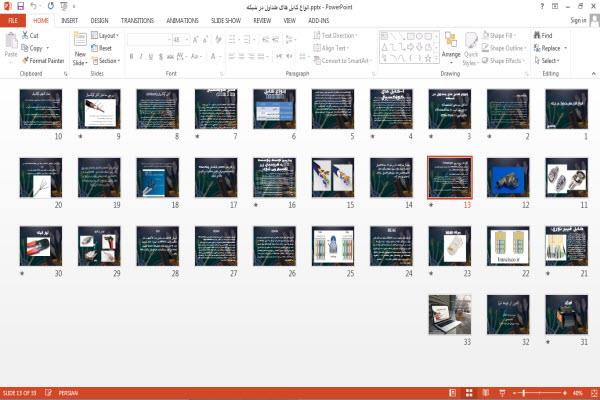Switch to the SLIDE SHOW tab
Screen dimensions: 600x400
pos(226,21)
